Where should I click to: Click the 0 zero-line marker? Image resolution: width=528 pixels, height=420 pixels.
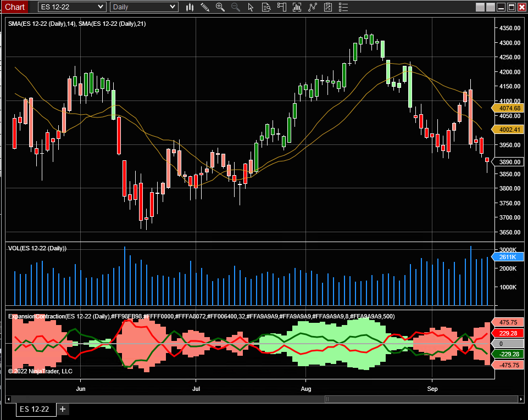pos(508,344)
